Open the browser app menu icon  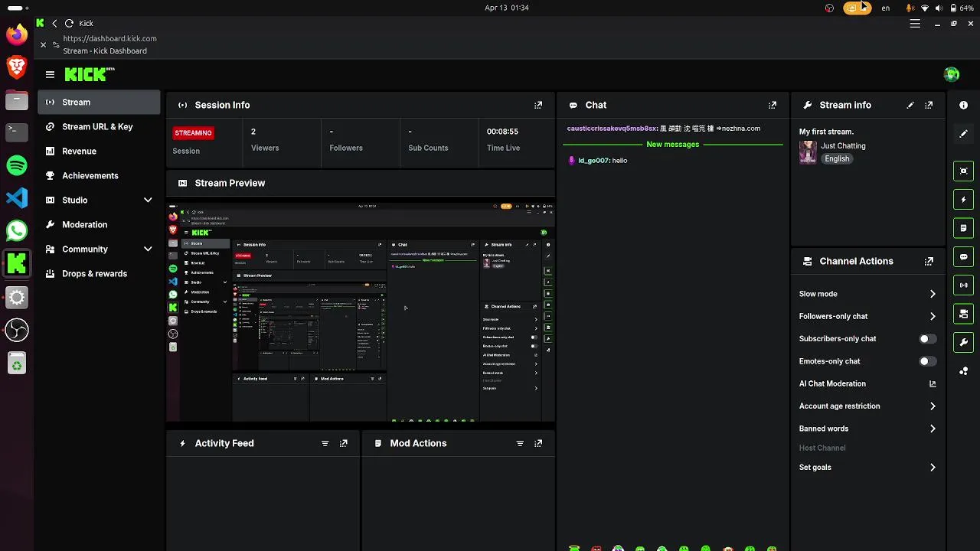point(915,24)
